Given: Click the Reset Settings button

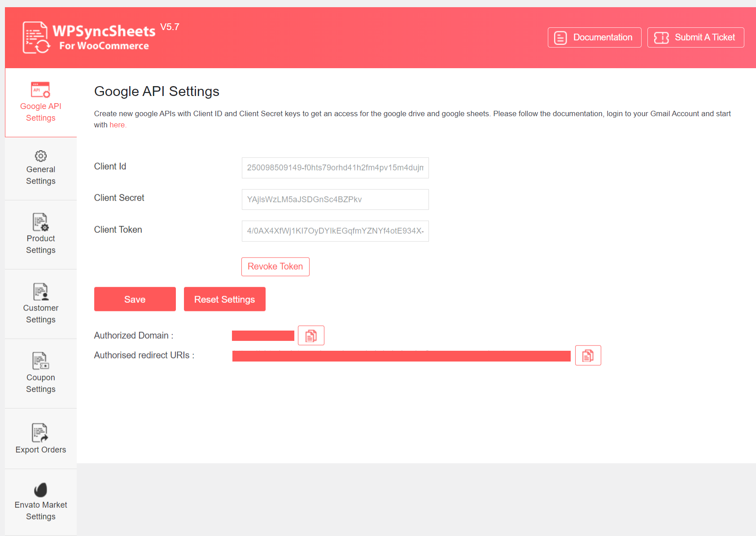Looking at the screenshot, I should (225, 299).
